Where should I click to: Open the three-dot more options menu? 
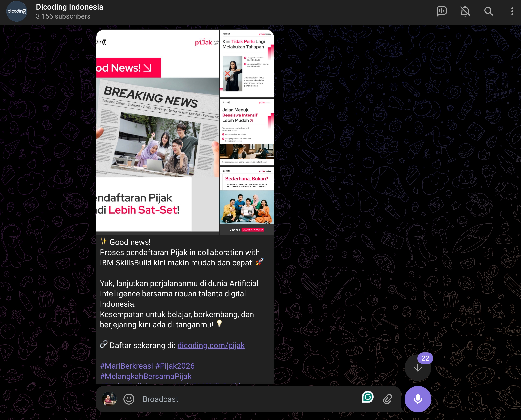[512, 12]
